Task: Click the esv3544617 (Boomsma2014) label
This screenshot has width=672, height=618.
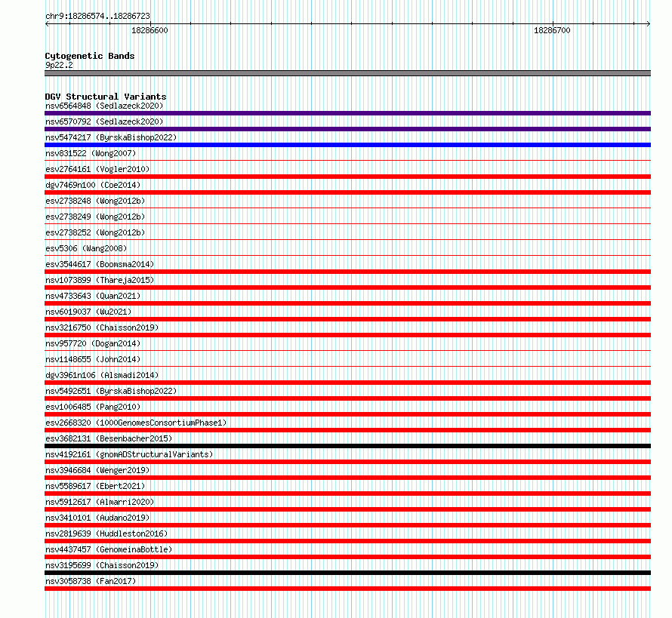Action: tap(100, 264)
